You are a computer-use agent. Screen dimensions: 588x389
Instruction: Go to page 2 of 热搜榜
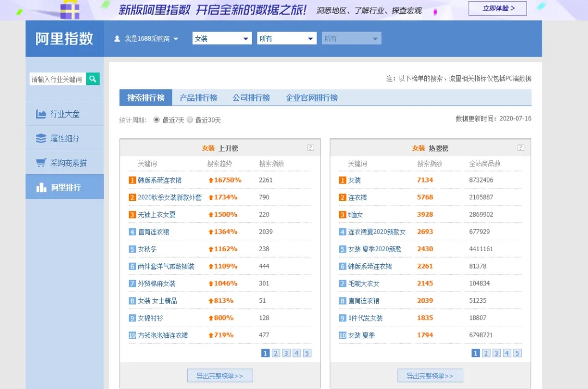(486, 353)
